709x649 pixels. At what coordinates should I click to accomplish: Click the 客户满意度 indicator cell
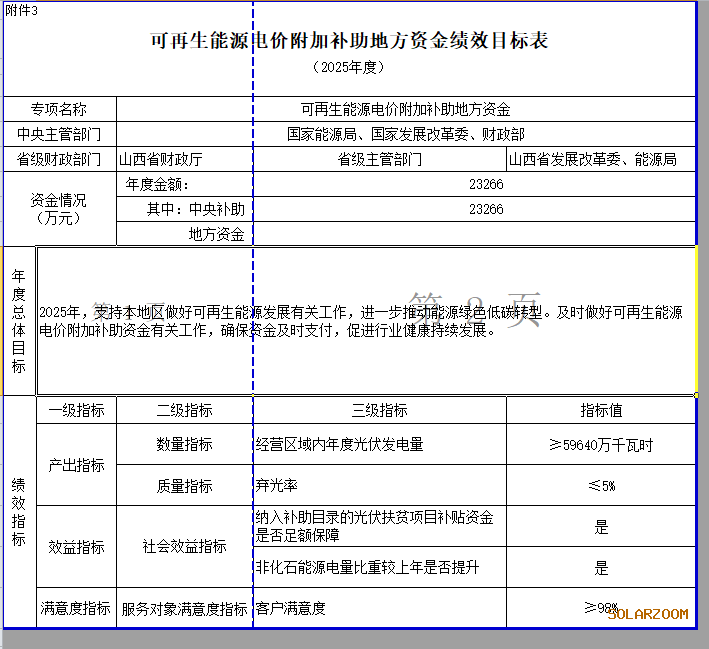point(379,608)
